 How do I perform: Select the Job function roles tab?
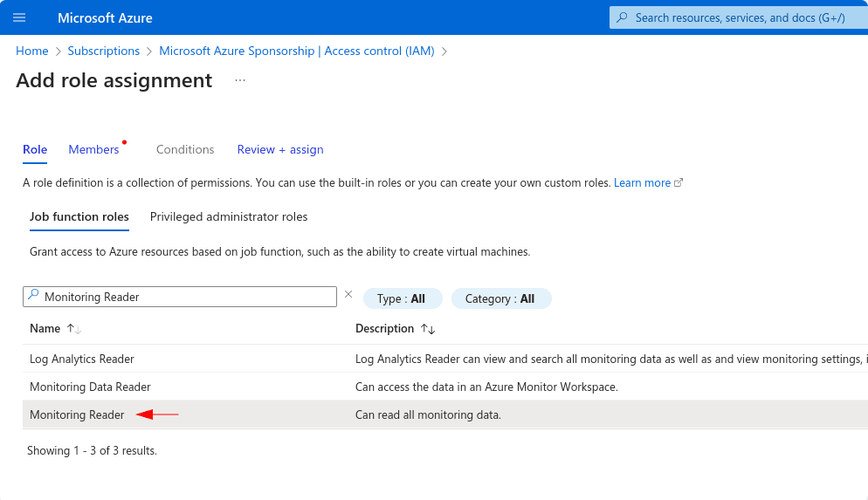click(x=79, y=216)
